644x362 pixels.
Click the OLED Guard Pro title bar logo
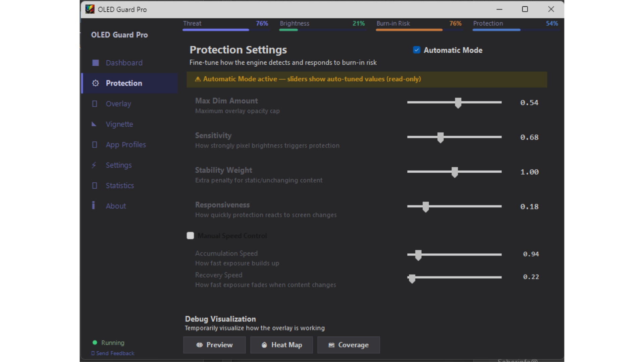click(x=90, y=9)
